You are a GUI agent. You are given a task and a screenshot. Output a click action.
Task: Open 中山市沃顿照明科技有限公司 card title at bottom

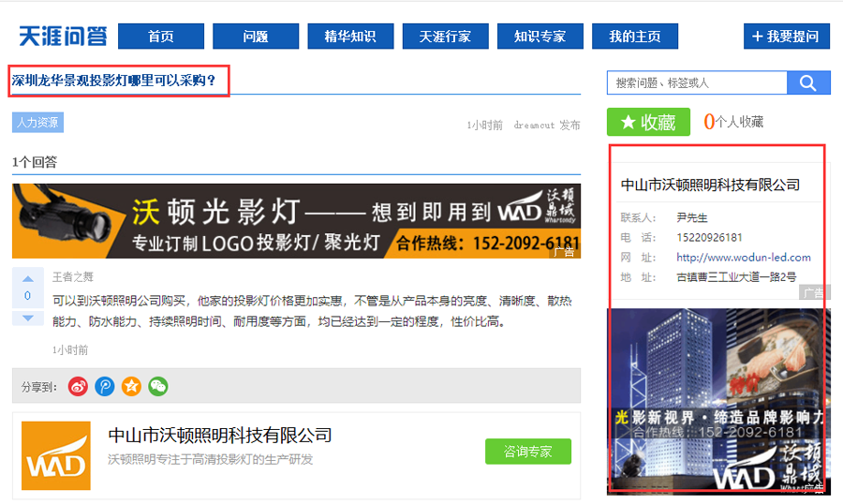pos(220,436)
